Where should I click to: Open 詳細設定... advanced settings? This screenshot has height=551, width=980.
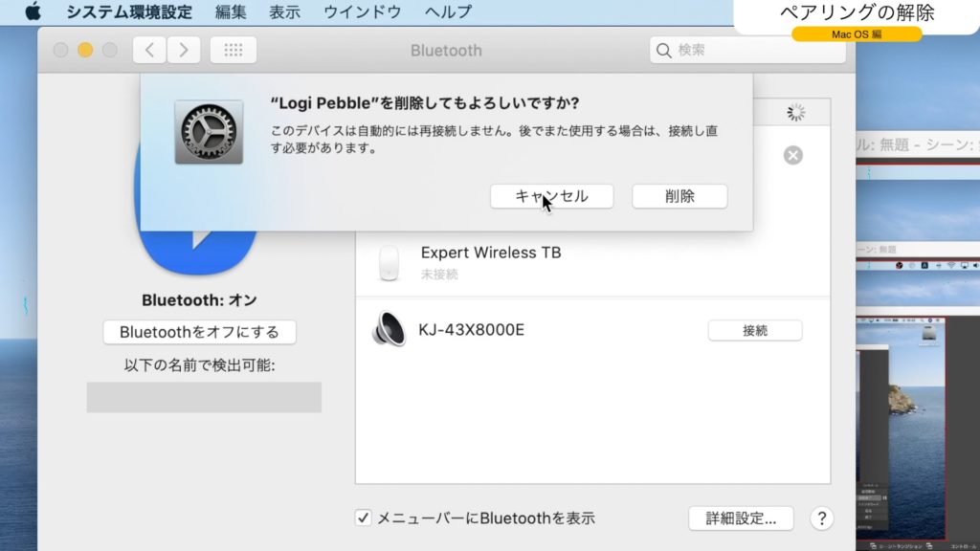coord(742,518)
